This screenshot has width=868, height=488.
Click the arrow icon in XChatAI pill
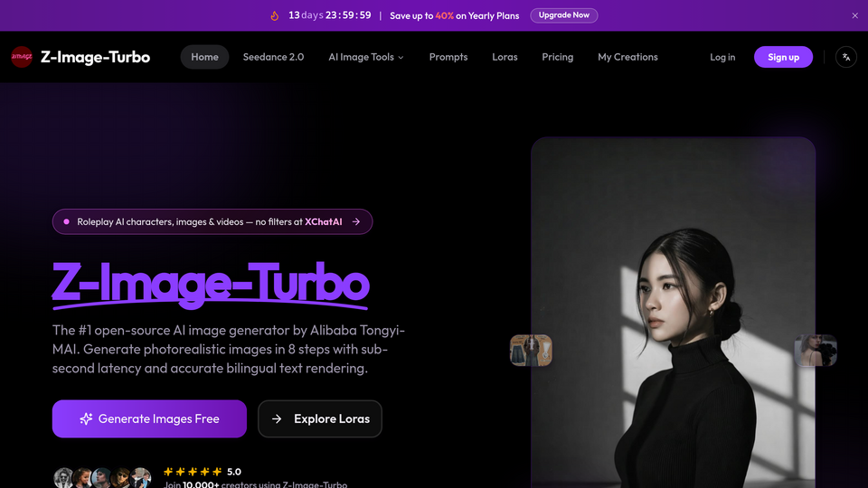[x=356, y=222]
